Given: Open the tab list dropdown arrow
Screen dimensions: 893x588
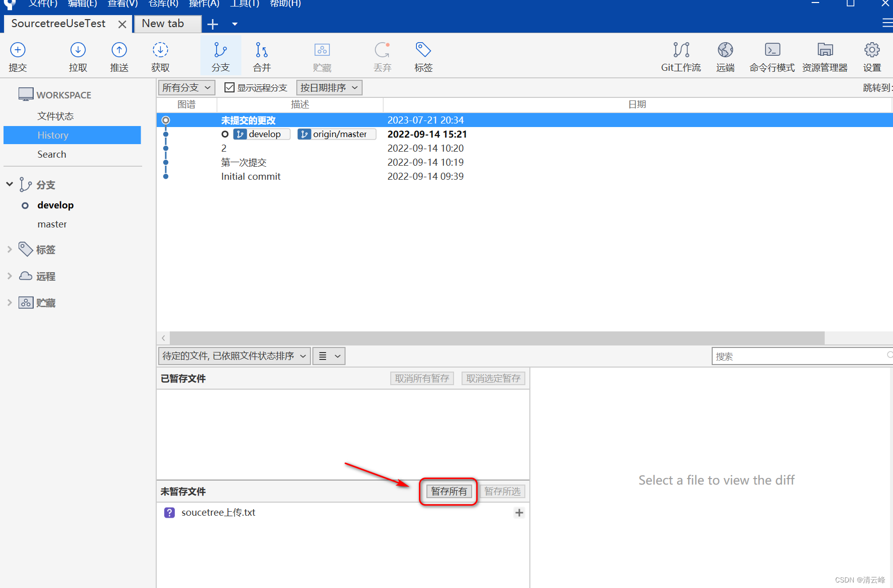Looking at the screenshot, I should 235,24.
